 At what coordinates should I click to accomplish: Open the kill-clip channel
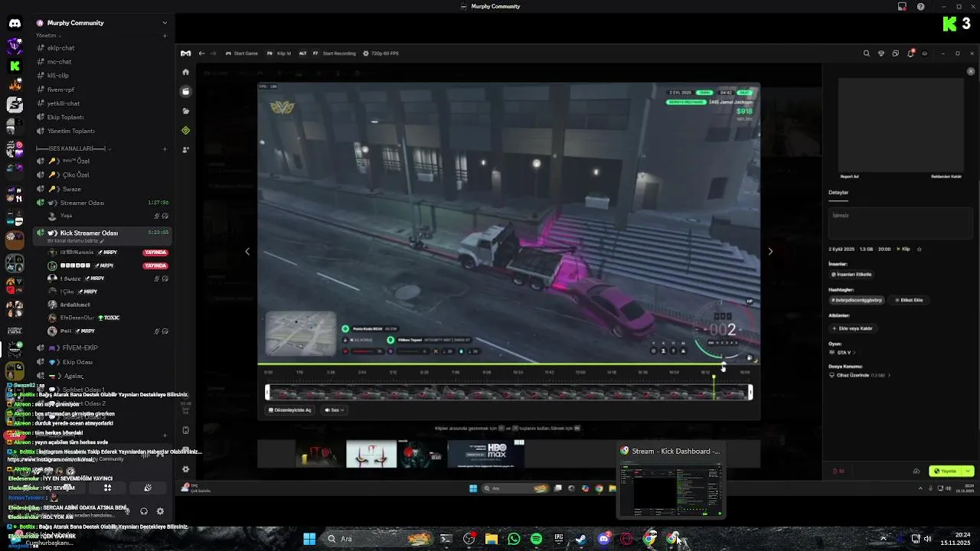coord(102,75)
